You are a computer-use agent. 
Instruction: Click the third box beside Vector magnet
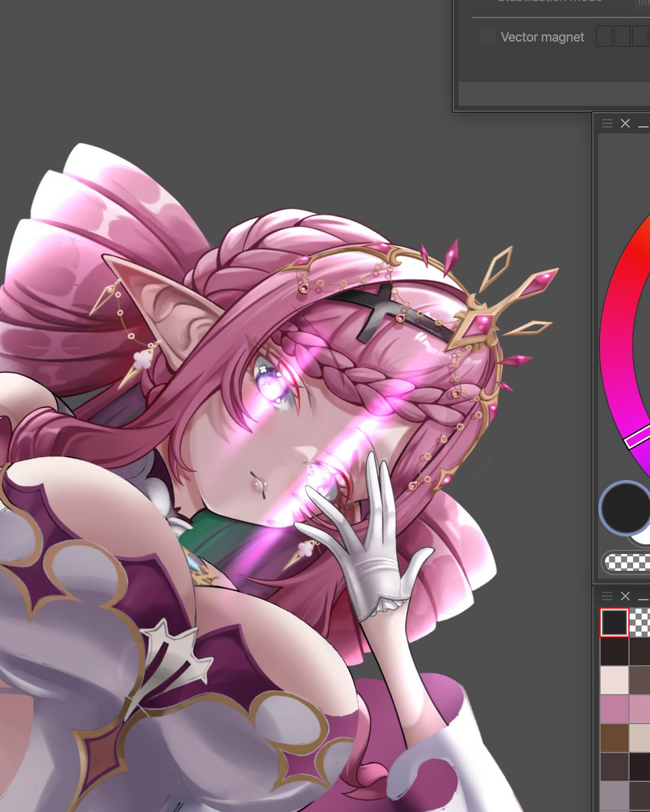point(639,35)
